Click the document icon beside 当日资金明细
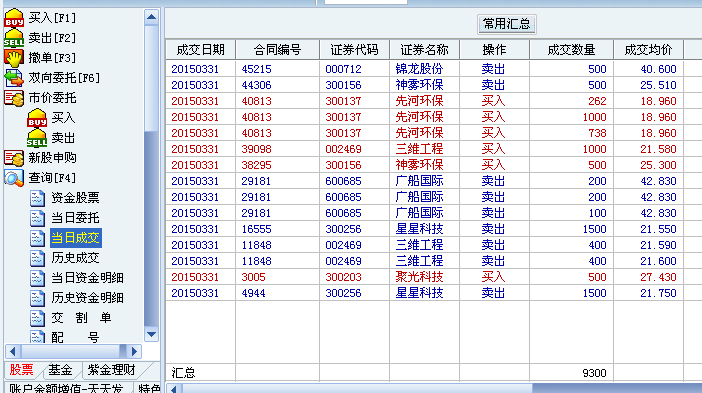The width and height of the screenshot is (702, 393). tap(37, 278)
